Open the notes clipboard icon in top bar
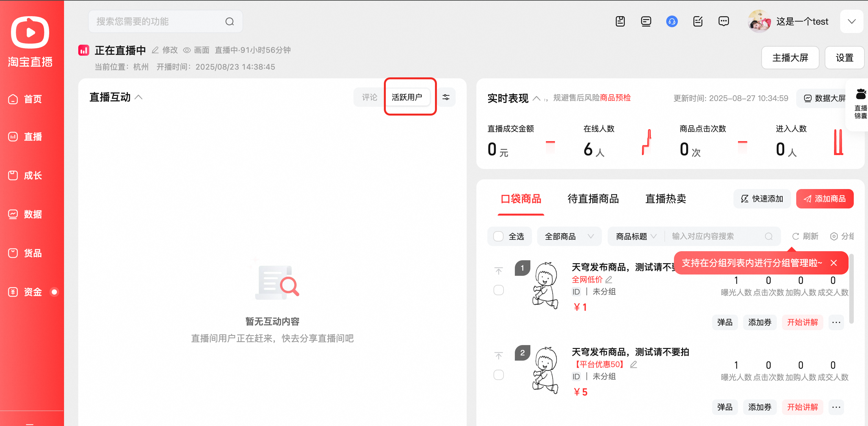 pyautogui.click(x=620, y=21)
